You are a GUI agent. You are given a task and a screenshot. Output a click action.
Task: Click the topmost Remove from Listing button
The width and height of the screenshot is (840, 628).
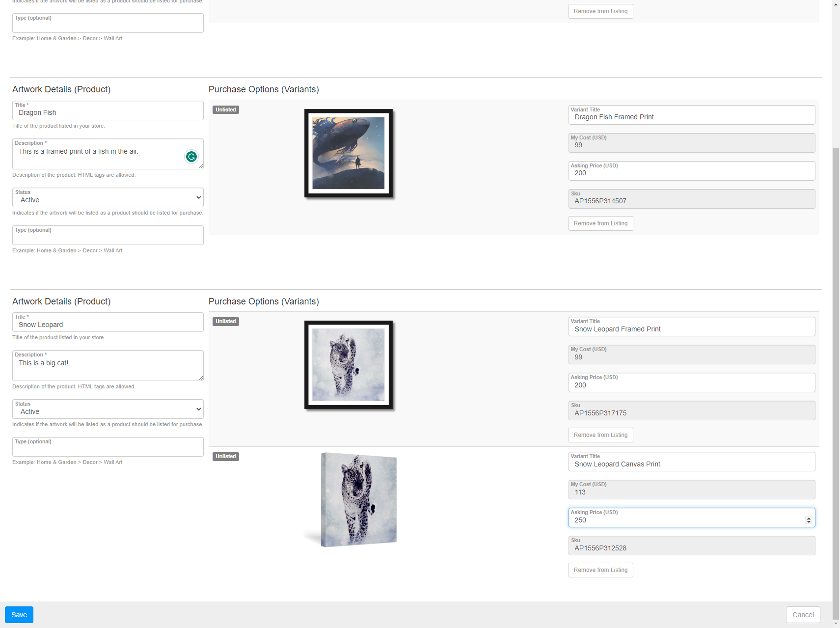coord(600,11)
